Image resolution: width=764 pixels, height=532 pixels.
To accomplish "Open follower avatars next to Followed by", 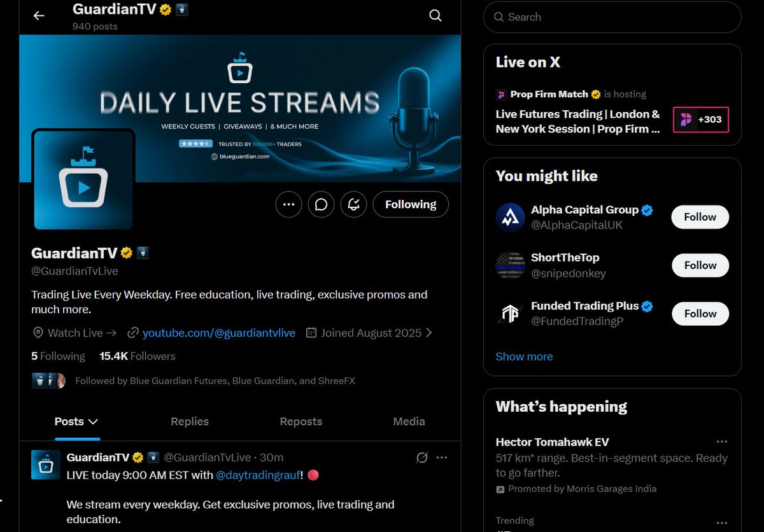I will click(x=49, y=381).
